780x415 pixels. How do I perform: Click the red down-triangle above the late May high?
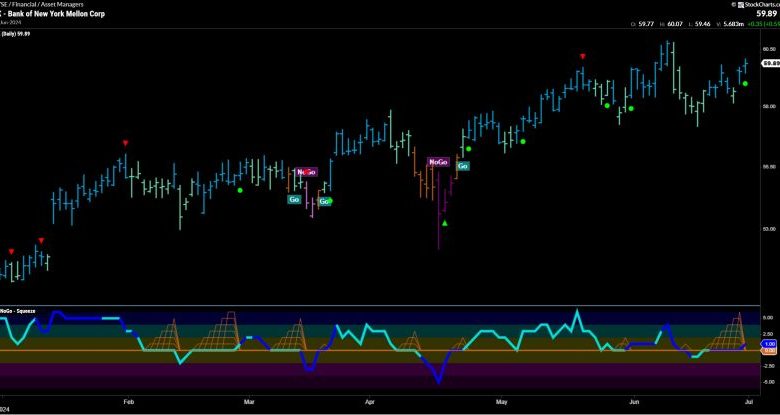(x=583, y=56)
